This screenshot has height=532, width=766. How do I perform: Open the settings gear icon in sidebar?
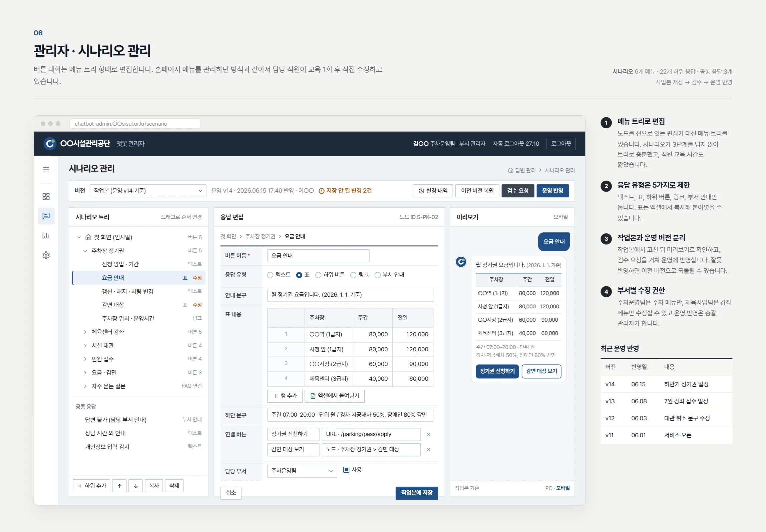click(46, 255)
